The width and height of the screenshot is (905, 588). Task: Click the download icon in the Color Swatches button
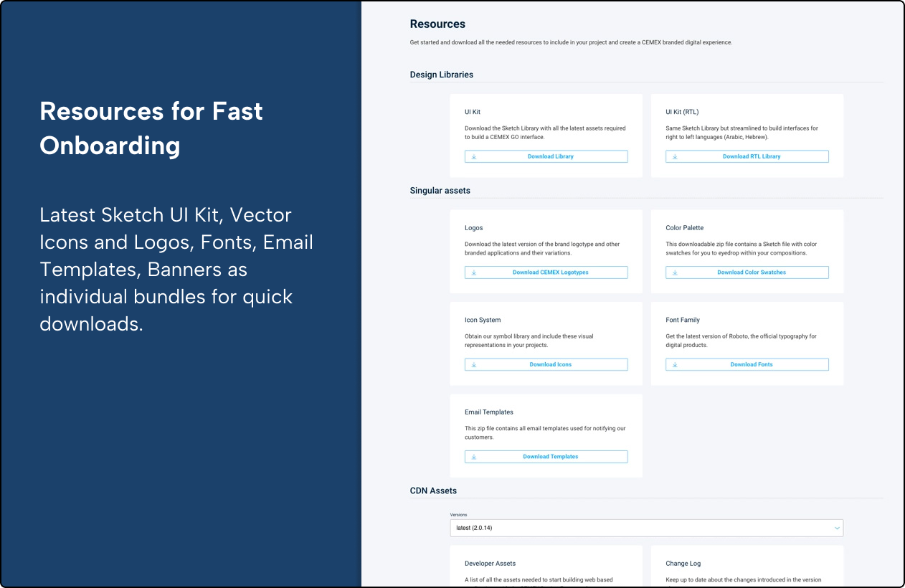point(675,272)
